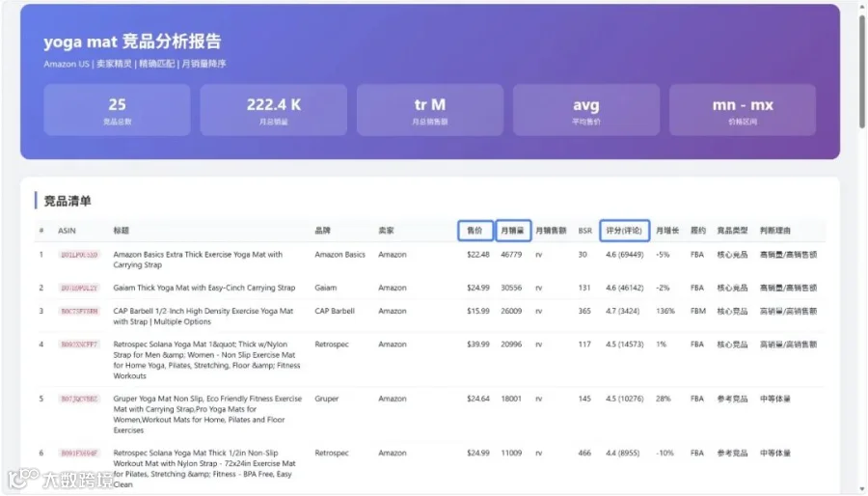This screenshot has width=868, height=496.
Task: Click the growth value '136%'
Action: coord(665,311)
